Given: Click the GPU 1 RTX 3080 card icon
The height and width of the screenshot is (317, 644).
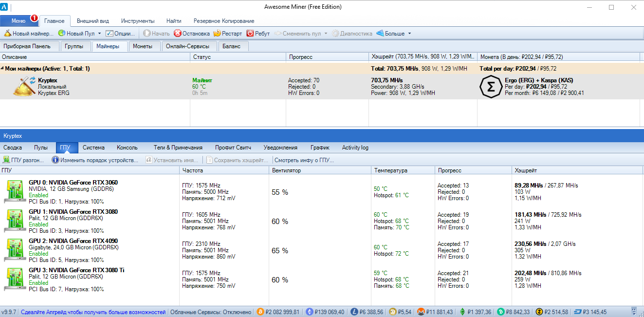Looking at the screenshot, I should [x=14, y=221].
